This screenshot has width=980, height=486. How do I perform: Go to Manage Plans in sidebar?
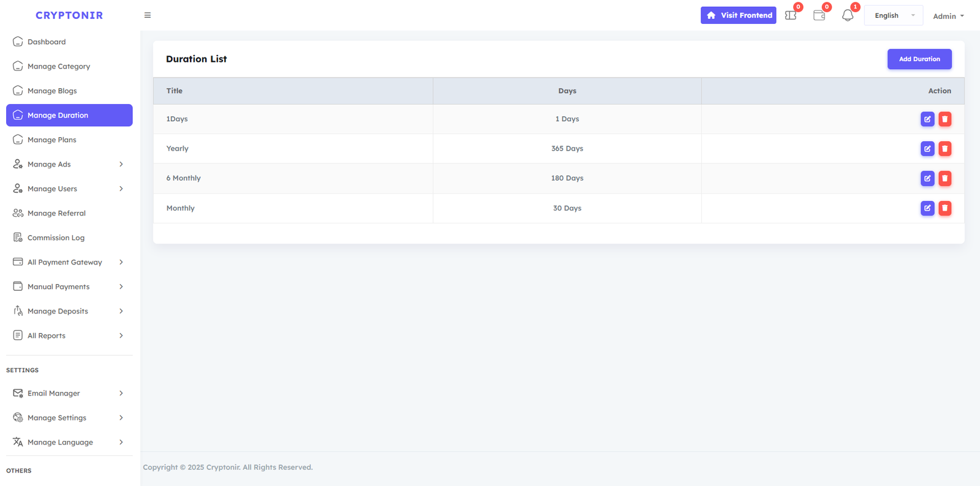tap(52, 140)
